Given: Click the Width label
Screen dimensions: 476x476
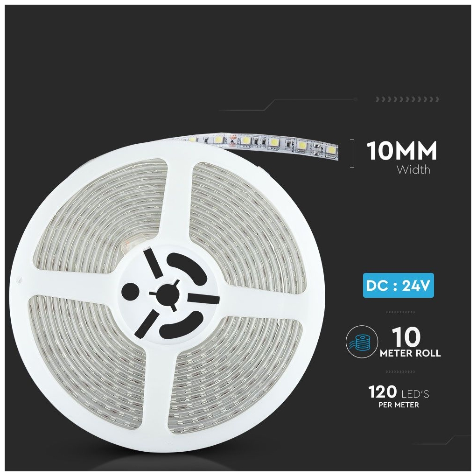Looking at the screenshot, I should click(x=413, y=169).
